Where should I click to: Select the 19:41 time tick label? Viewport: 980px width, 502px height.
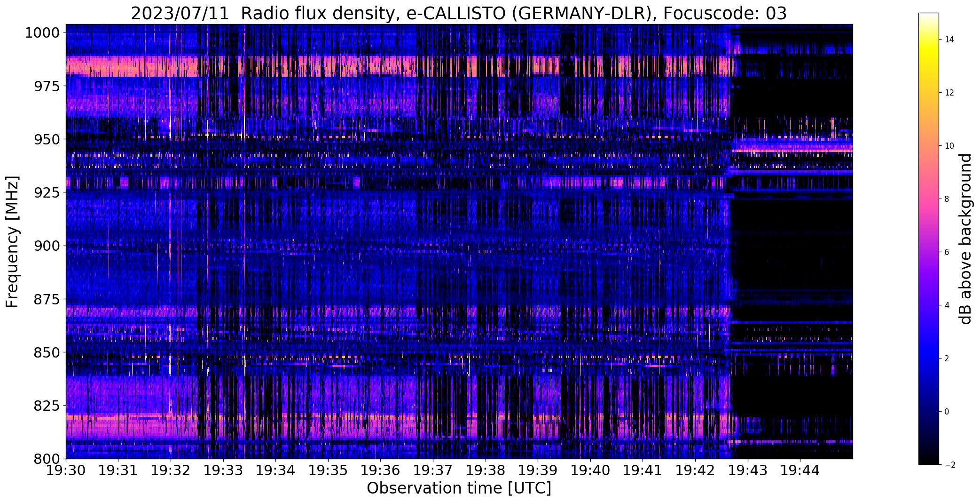click(x=643, y=470)
